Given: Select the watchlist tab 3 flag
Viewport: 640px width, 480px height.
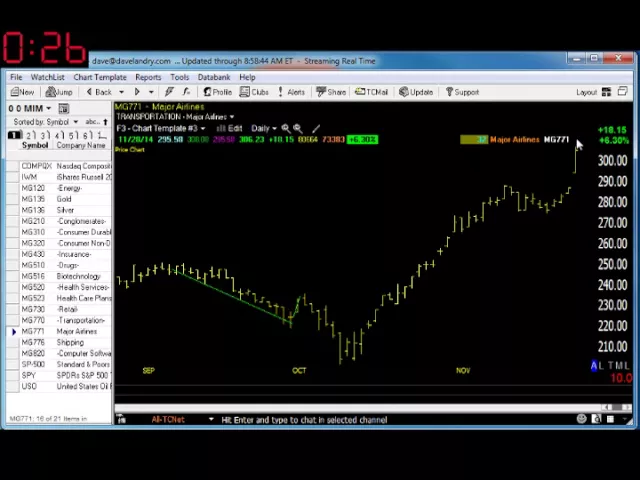Looking at the screenshot, I should click(x=44, y=136).
